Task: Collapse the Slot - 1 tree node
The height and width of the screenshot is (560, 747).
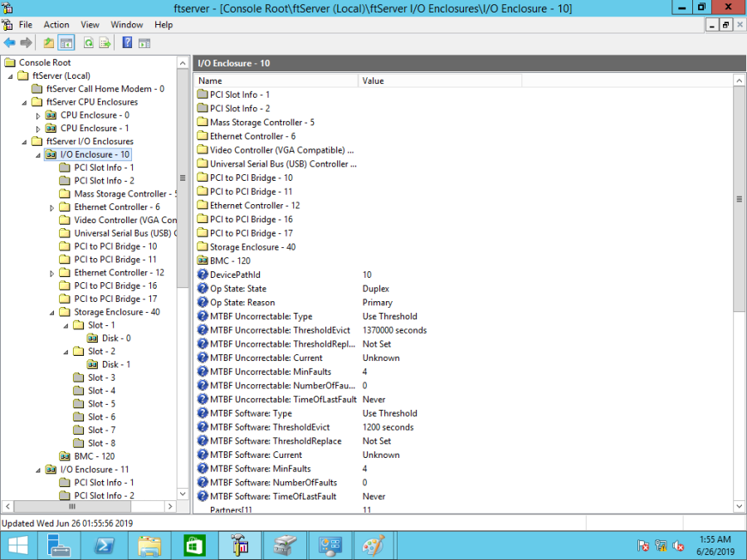Action: pos(66,326)
